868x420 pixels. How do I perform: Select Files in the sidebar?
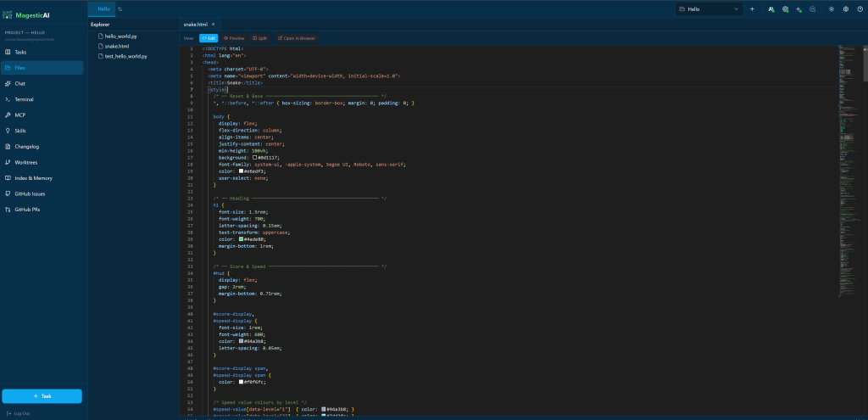[x=42, y=68]
